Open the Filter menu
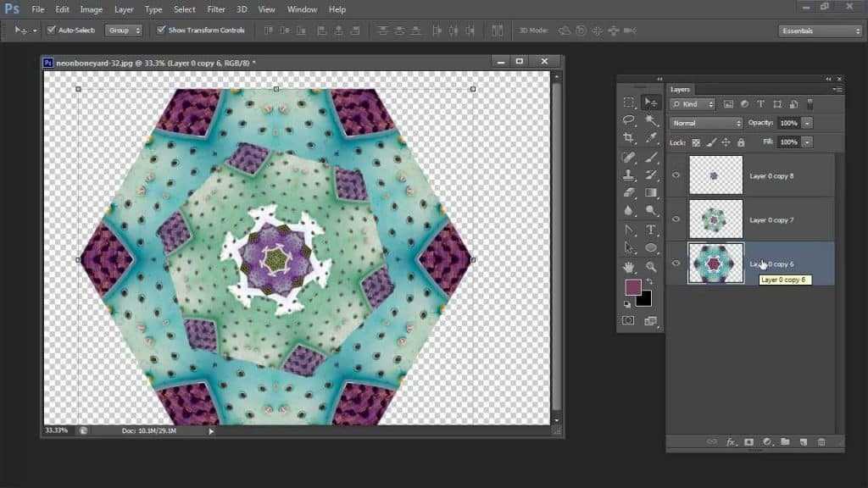The height and width of the screenshot is (488, 868). coord(216,9)
